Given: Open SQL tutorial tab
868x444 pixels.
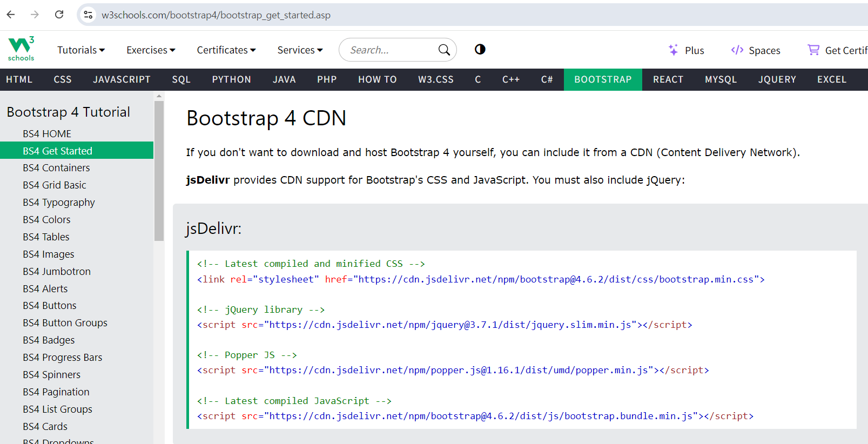Looking at the screenshot, I should 181,79.
